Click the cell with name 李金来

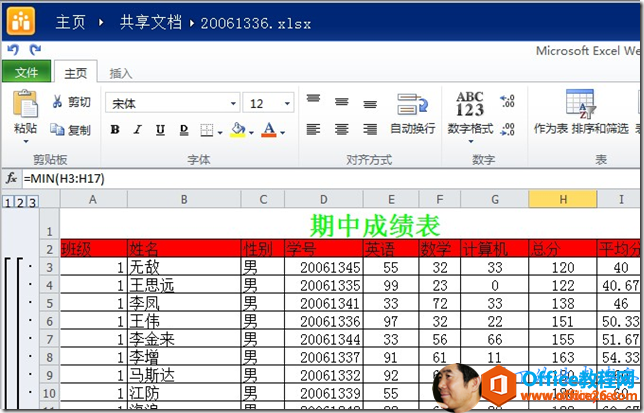[184, 339]
